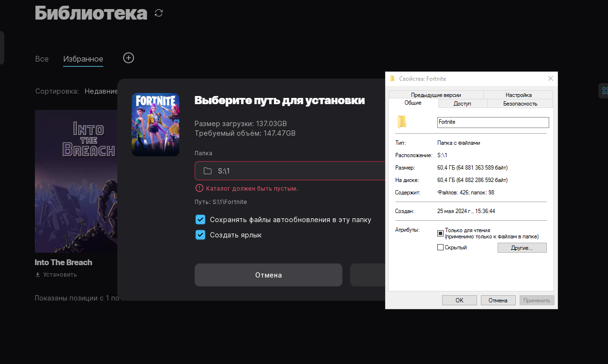Click the large folder icon in Properties window

pos(402,121)
